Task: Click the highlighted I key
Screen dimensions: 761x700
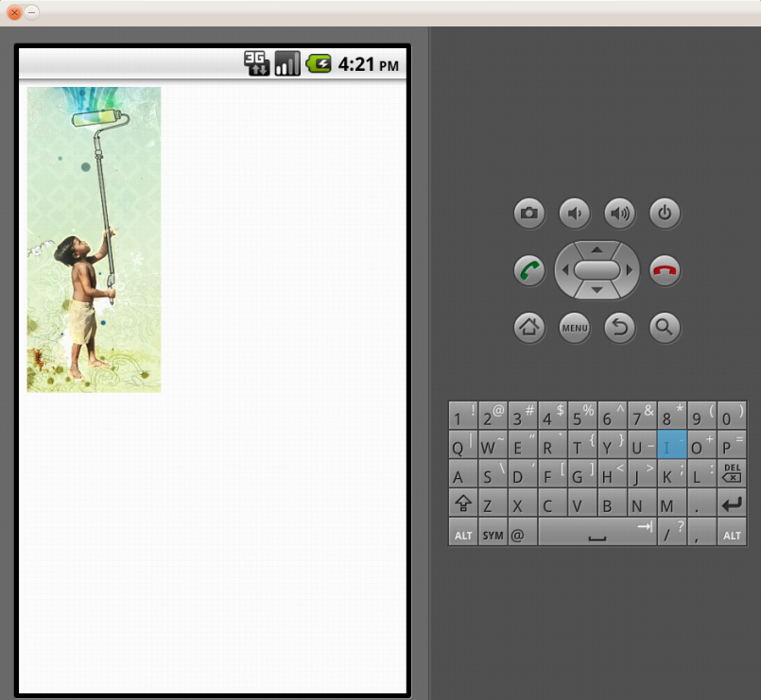Action: pos(672,444)
